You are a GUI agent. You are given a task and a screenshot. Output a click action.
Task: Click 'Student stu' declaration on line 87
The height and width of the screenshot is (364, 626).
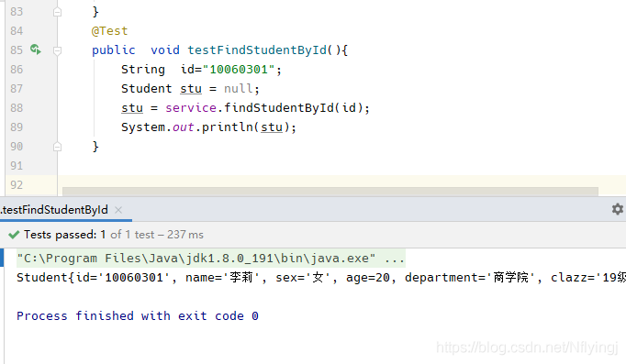(162, 89)
